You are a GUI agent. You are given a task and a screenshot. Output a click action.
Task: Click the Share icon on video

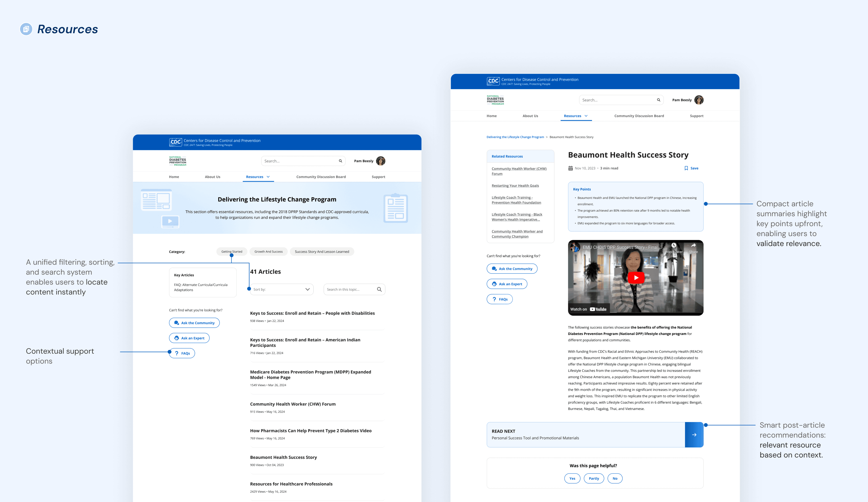[x=693, y=246]
